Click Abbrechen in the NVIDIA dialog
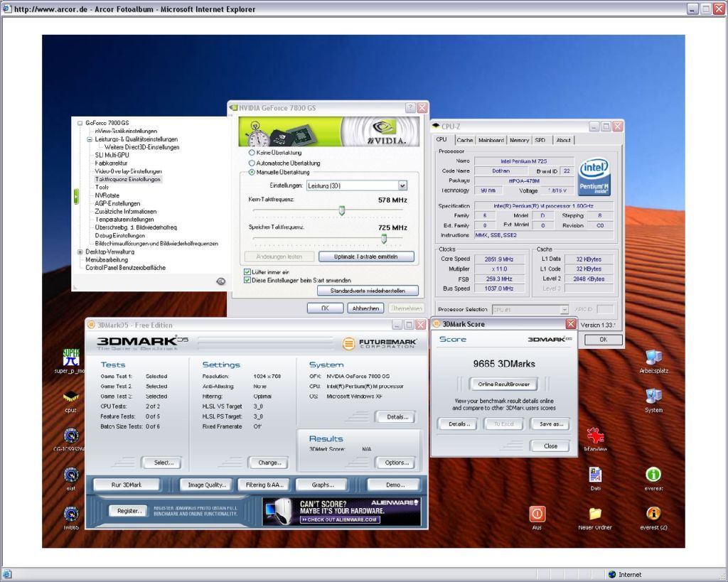The image size is (728, 582). pyautogui.click(x=366, y=308)
